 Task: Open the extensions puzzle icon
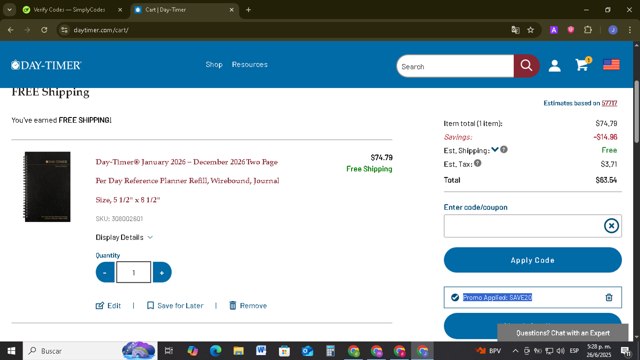588,30
